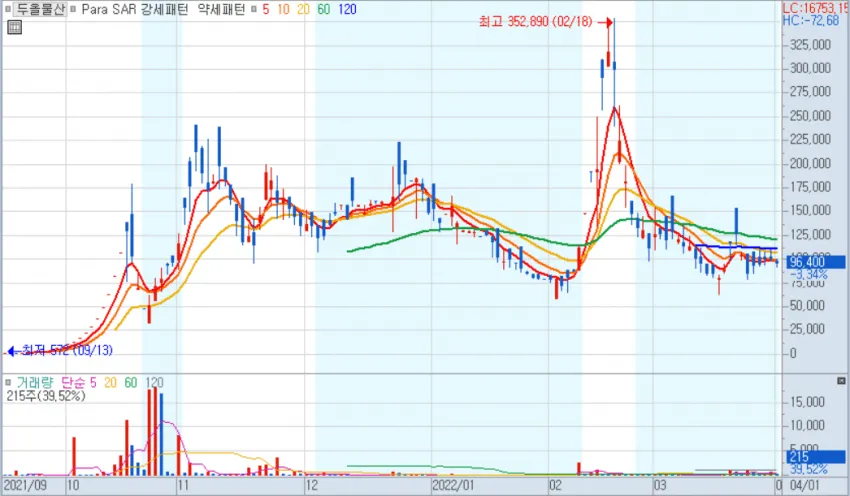Select the 거래량 volume indicator label

click(x=35, y=383)
